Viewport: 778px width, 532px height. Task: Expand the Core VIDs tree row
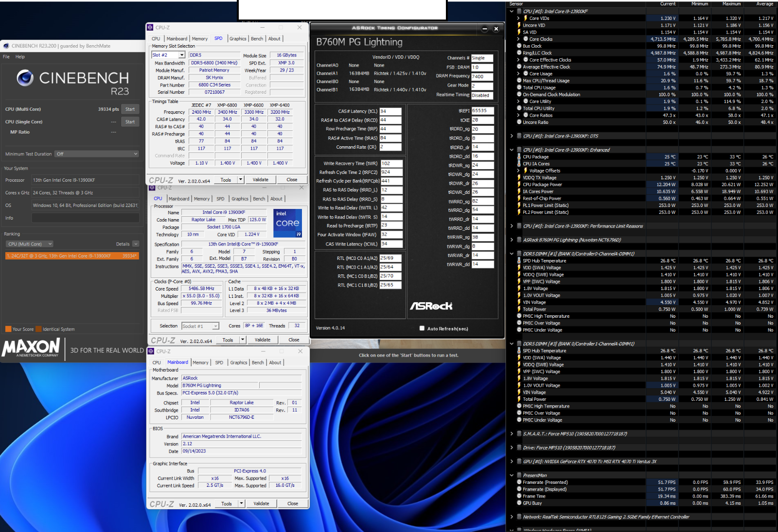518,18
